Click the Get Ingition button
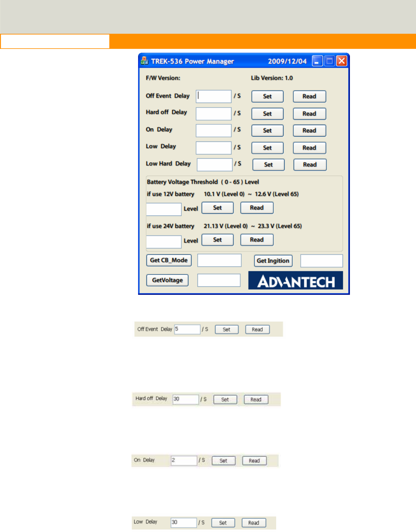This screenshot has height=532, width=416. 273,261
